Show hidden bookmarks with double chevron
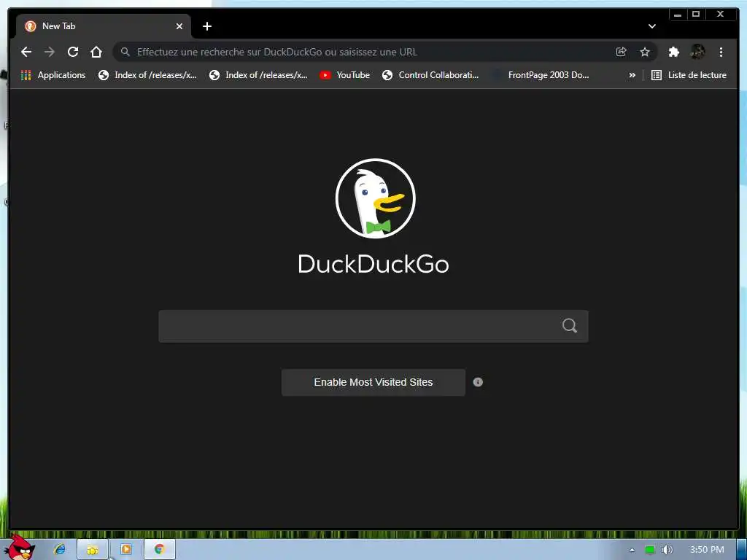This screenshot has height=560, width=747. (x=632, y=75)
